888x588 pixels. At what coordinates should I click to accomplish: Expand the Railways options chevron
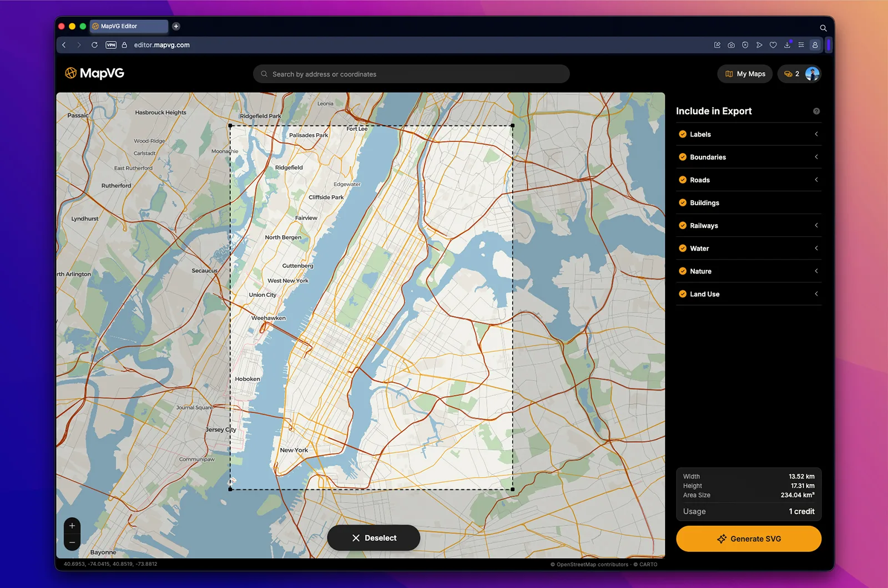816,225
